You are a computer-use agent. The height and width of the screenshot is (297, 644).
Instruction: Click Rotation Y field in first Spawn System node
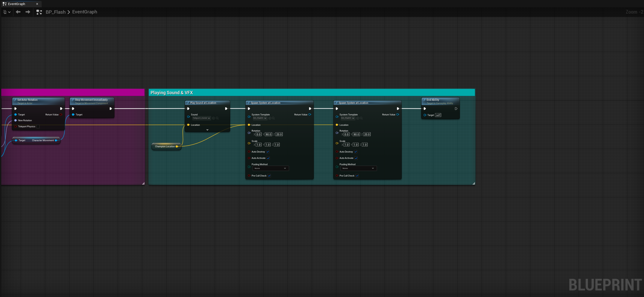point(268,134)
